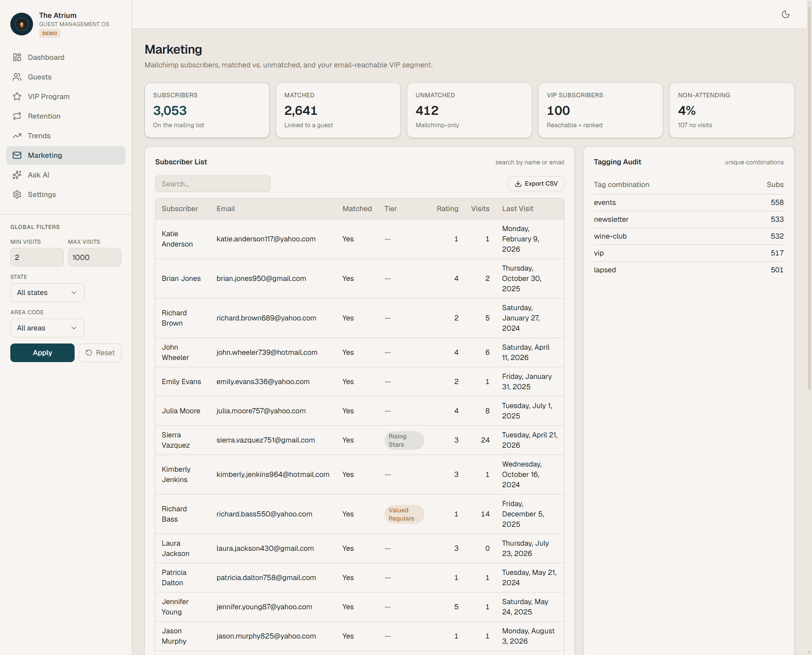Navigate to the Retention page

click(x=66, y=116)
